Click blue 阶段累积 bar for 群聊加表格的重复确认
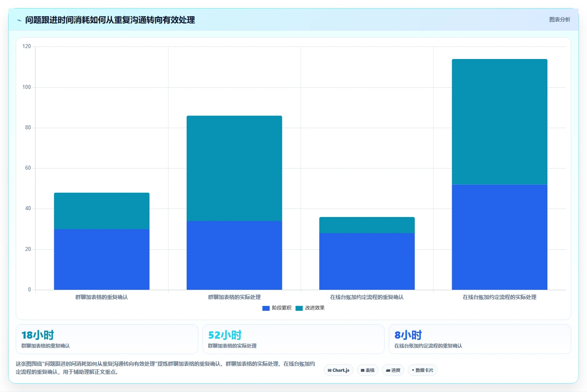Viewport: 587px width, 392px height. coord(102,259)
